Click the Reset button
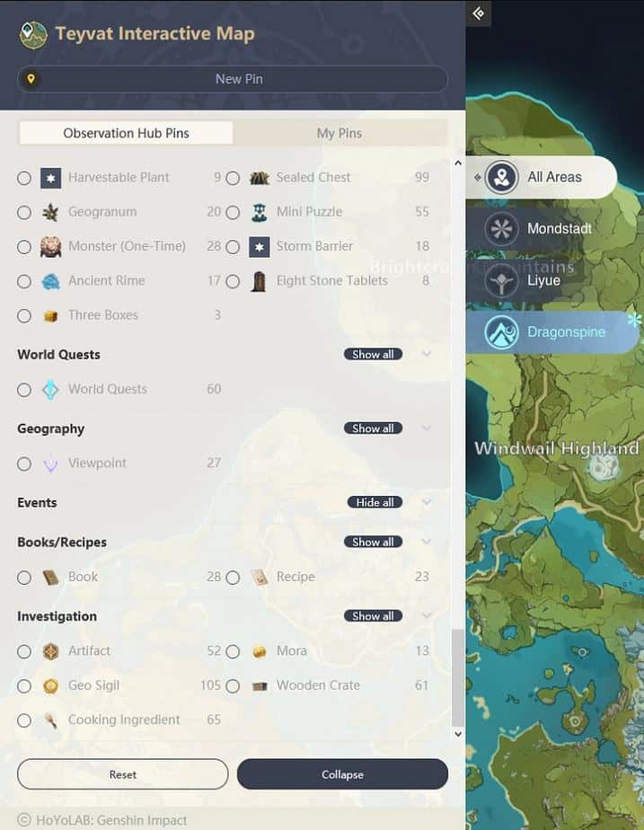Screen dimensions: 644x830 [123, 774]
